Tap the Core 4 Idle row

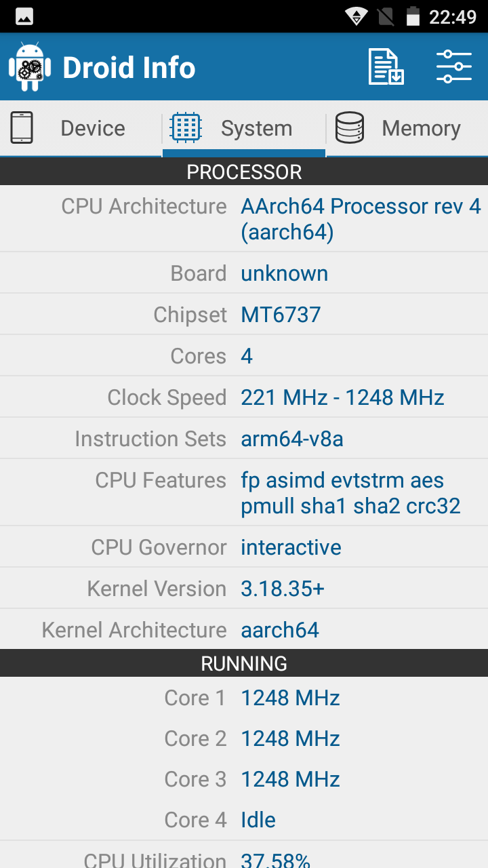tap(244, 820)
